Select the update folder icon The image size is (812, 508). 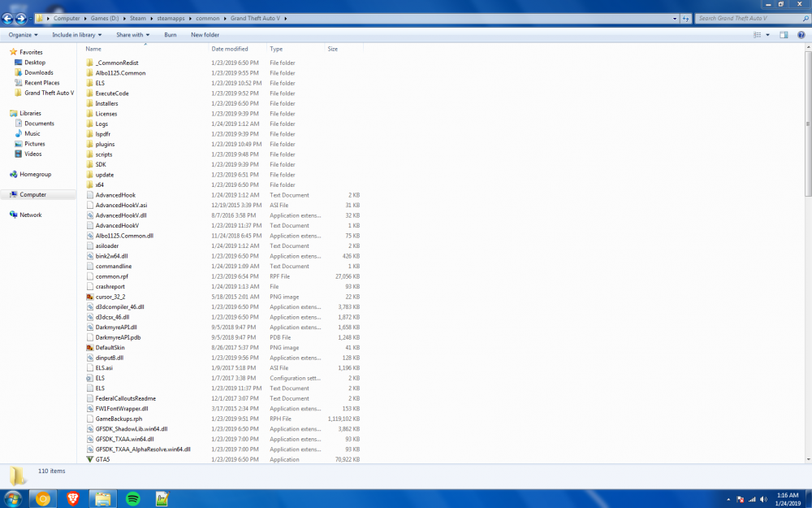[x=89, y=175]
